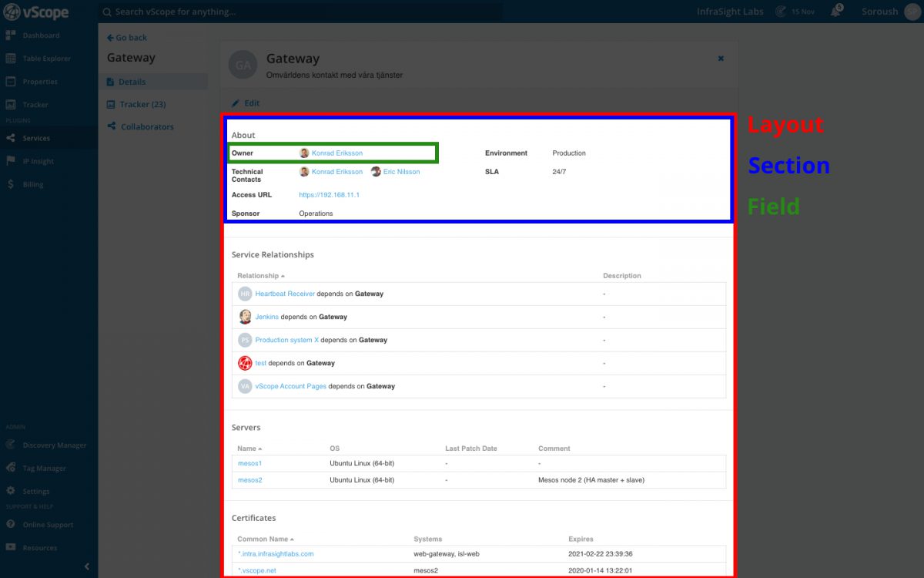The width and height of the screenshot is (924, 578).
Task: Open the Access URL https://192.168.11.1
Action: point(330,195)
